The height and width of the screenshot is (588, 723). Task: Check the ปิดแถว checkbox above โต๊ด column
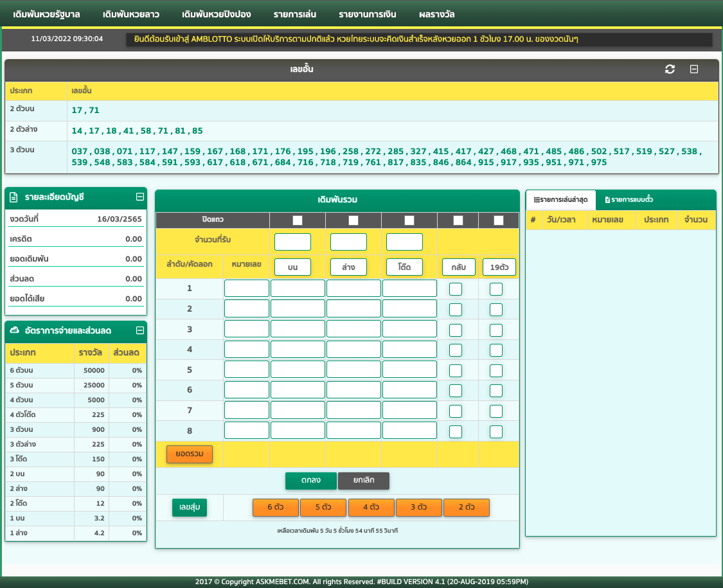point(409,220)
